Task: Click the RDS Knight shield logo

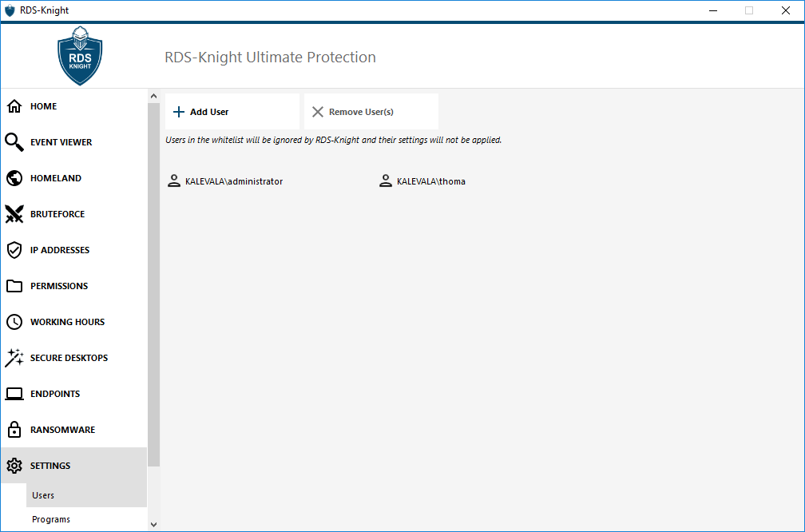Action: point(80,56)
